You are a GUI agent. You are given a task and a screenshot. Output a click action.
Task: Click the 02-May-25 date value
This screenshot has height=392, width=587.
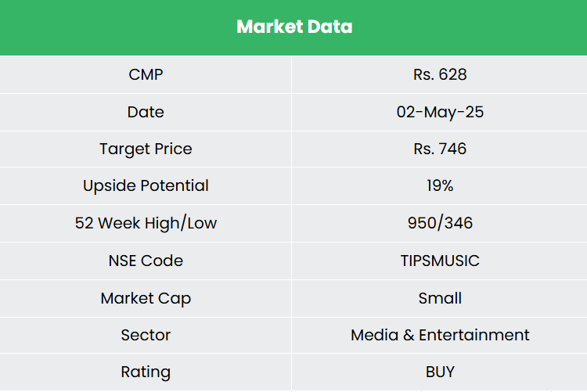440,112
